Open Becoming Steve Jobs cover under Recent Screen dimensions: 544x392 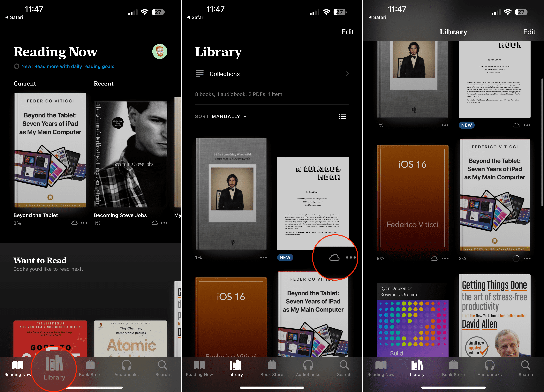pos(131,154)
